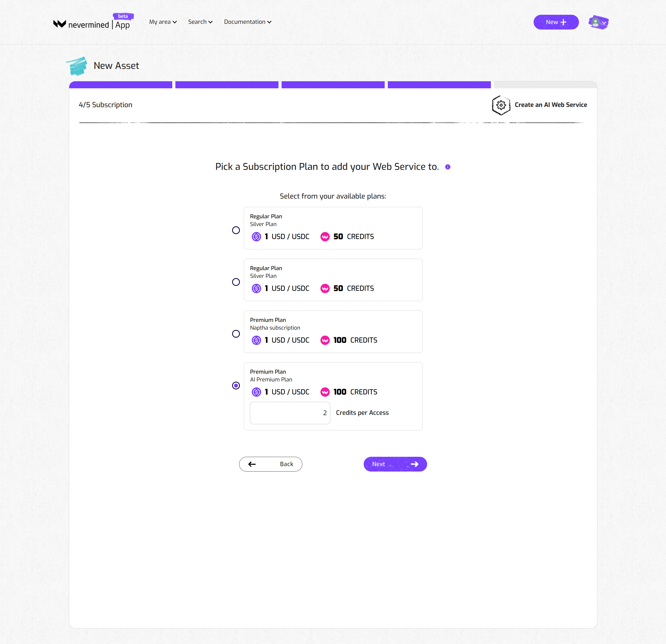666x644 pixels.
Task: Click the New Asset teal brush icon
Action: tap(77, 66)
